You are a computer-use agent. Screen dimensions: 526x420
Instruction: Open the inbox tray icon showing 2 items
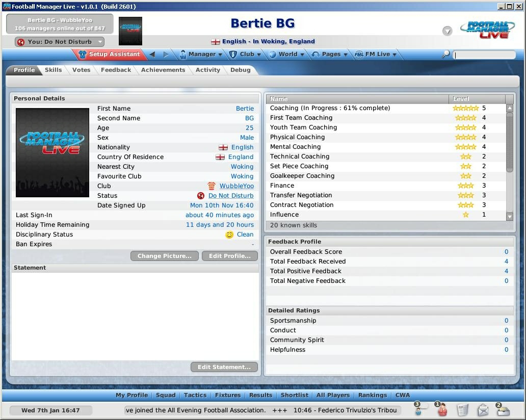[x=504, y=410]
